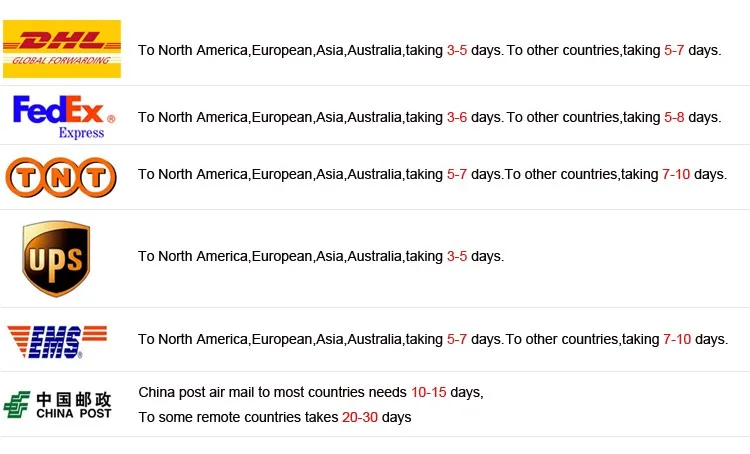Image resolution: width=750 pixels, height=454 pixels.
Task: Click the DHL Global Forwarding logo
Action: (x=62, y=49)
